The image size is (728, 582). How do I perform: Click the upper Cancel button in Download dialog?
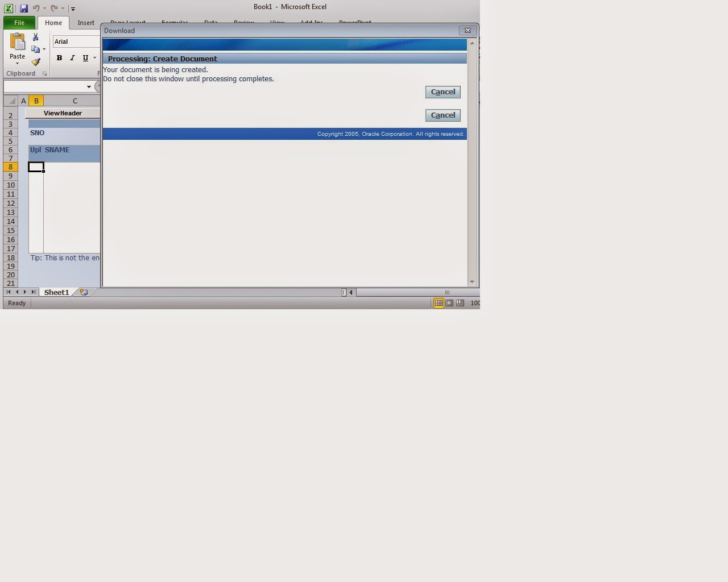[442, 92]
